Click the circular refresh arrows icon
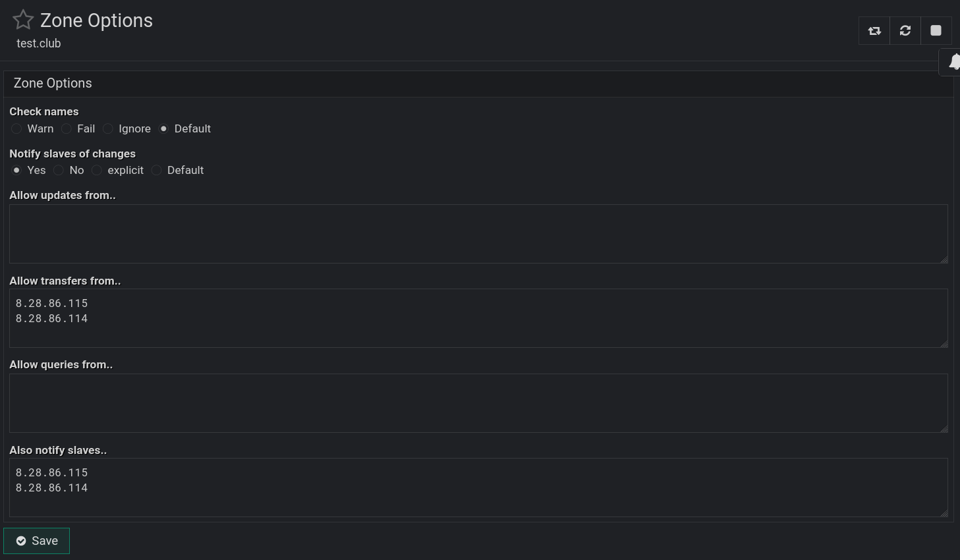 (905, 31)
